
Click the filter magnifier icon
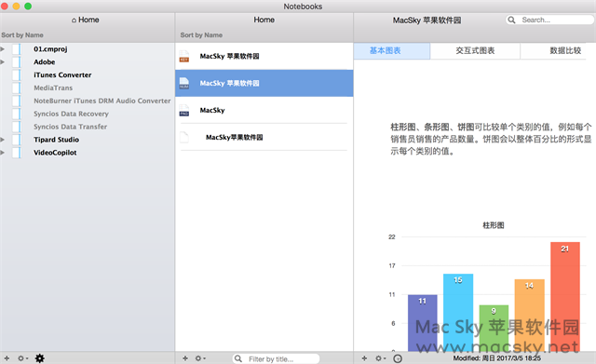click(238, 358)
